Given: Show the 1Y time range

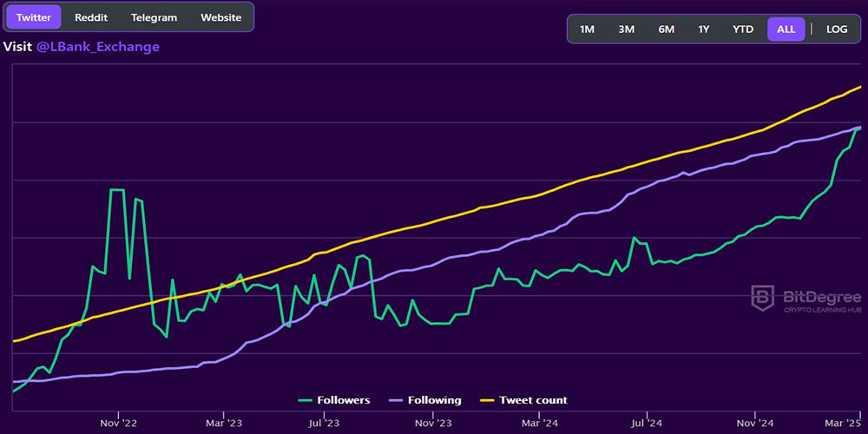Looking at the screenshot, I should point(704,30).
